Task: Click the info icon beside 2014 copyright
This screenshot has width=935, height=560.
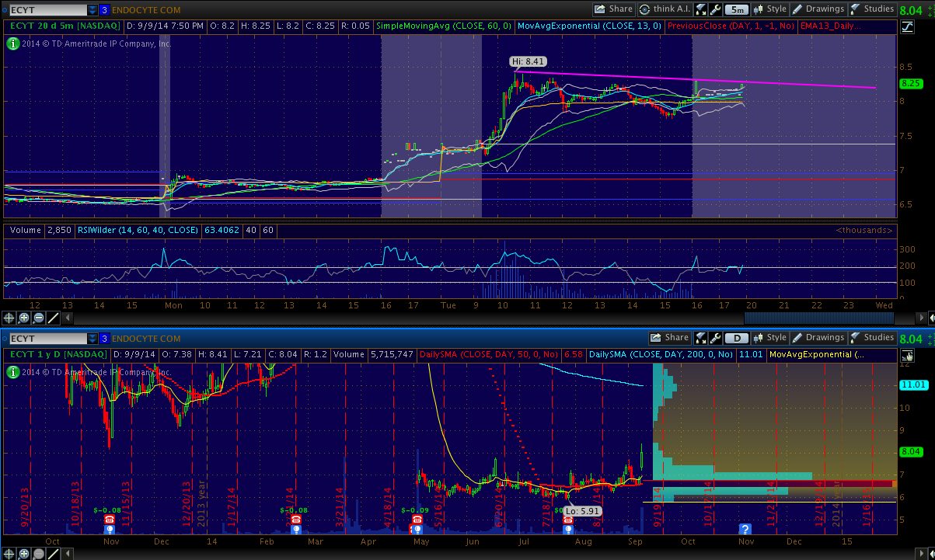Action: tap(12, 43)
